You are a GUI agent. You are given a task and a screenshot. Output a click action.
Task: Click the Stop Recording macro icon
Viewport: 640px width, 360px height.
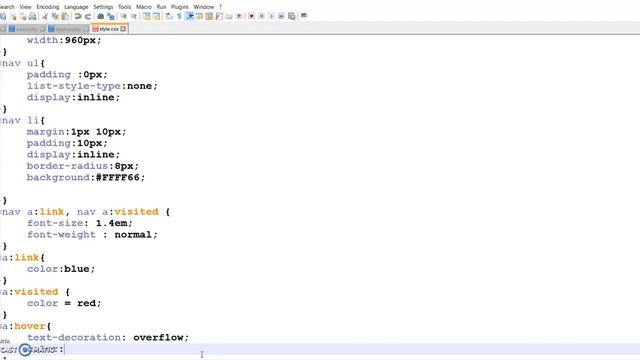pos(262,16)
